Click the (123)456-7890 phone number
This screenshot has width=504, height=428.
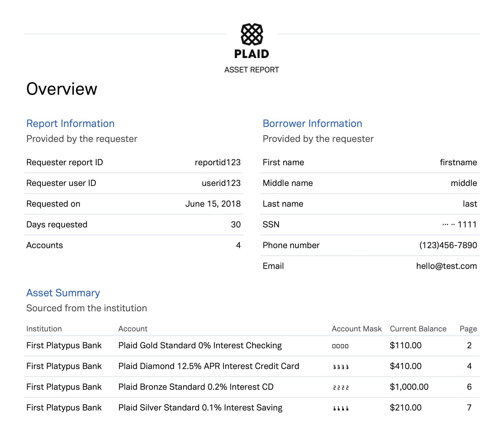tap(448, 245)
